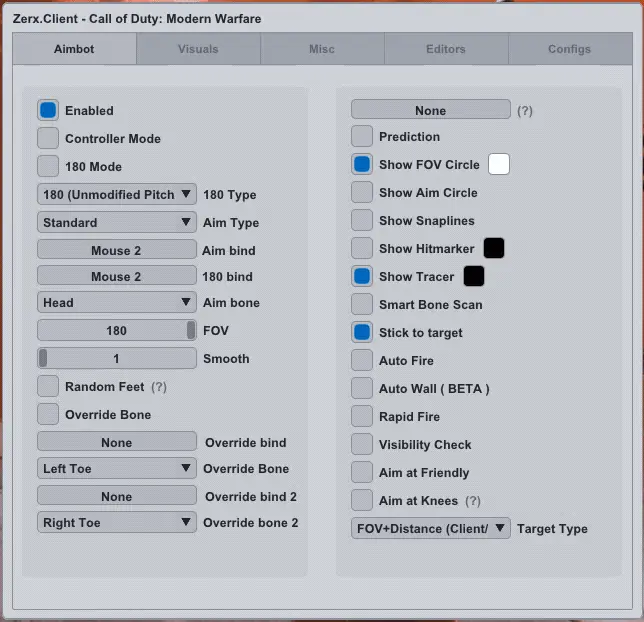Open the black Hitmarker color swatch
644x622 pixels.
pos(494,248)
